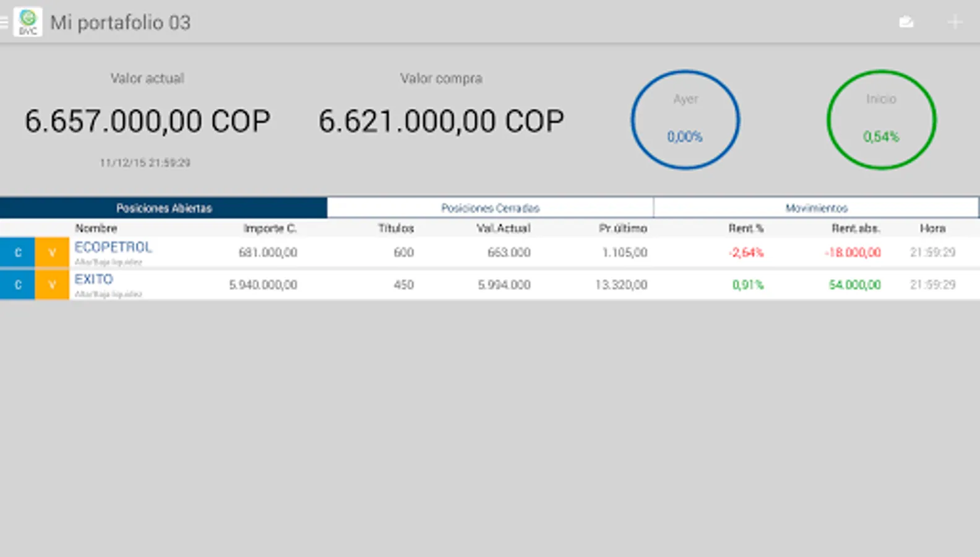The height and width of the screenshot is (557, 980).
Task: Click ECOPETROL titles count 600
Action: click(404, 253)
